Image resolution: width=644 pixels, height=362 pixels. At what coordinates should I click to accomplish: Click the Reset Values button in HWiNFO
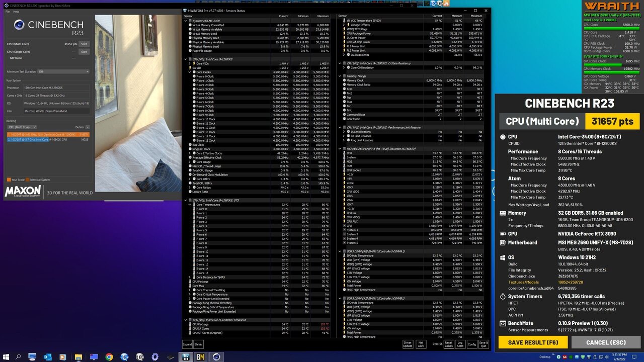pyautogui.click(x=448, y=344)
